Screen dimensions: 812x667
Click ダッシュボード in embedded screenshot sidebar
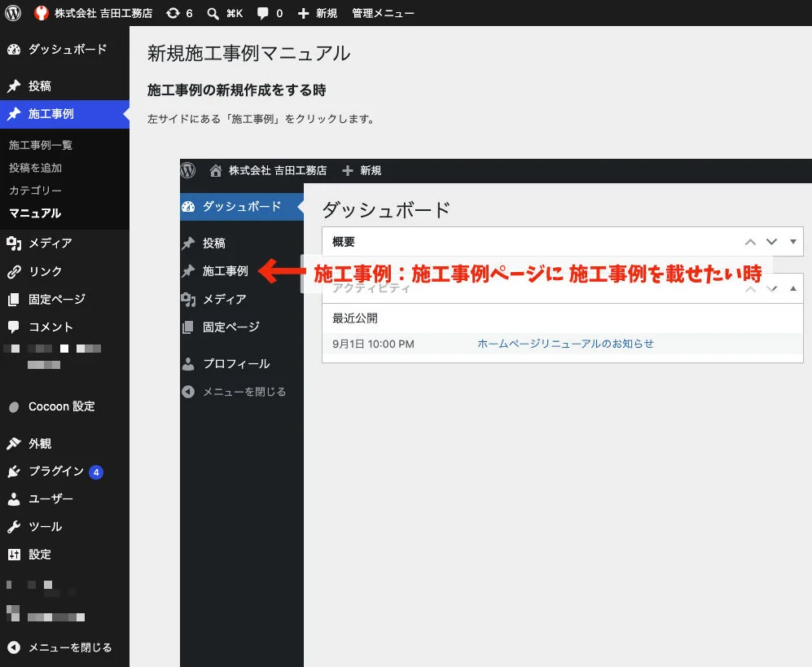click(241, 207)
